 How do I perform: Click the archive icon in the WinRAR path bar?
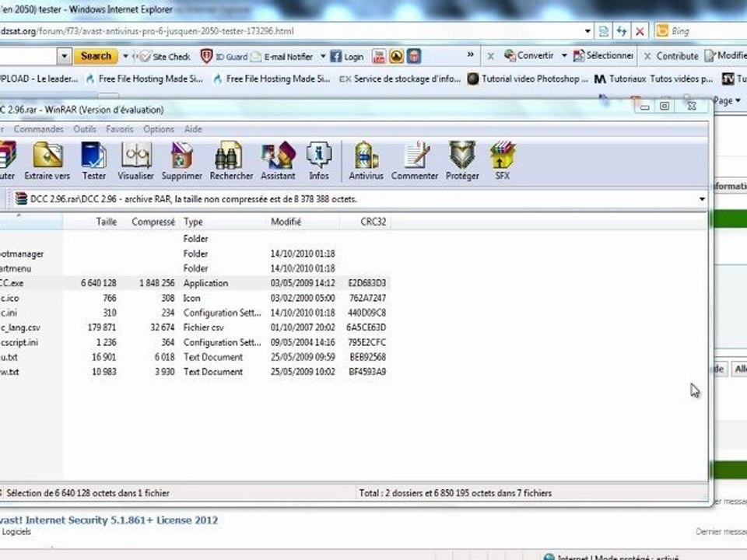coord(20,198)
